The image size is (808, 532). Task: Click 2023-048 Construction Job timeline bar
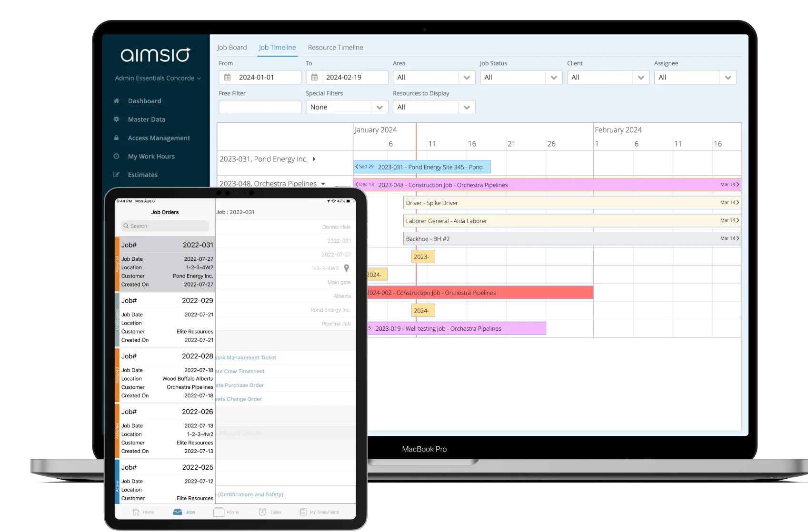click(x=547, y=185)
